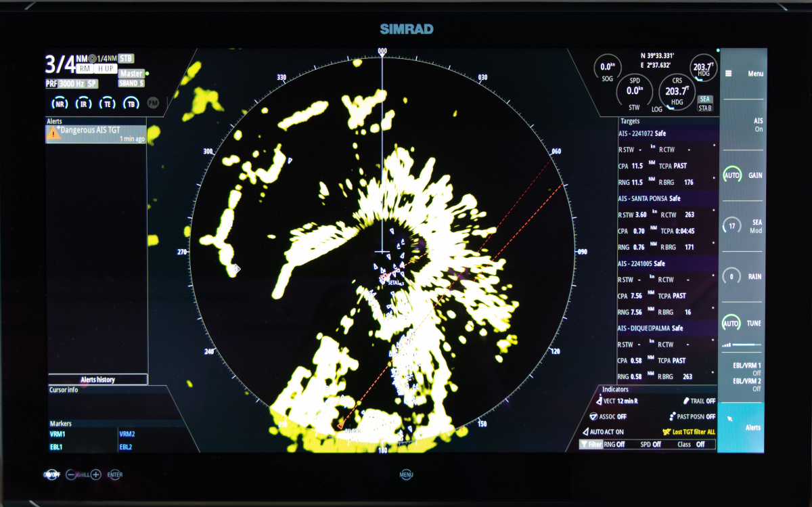The width and height of the screenshot is (812, 507).
Task: Open the H UP orientation selector
Action: 104,69
